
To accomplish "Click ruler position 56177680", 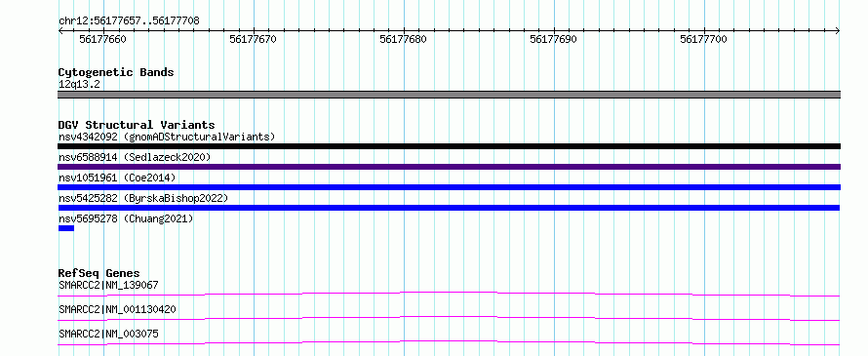I will pos(403,39).
